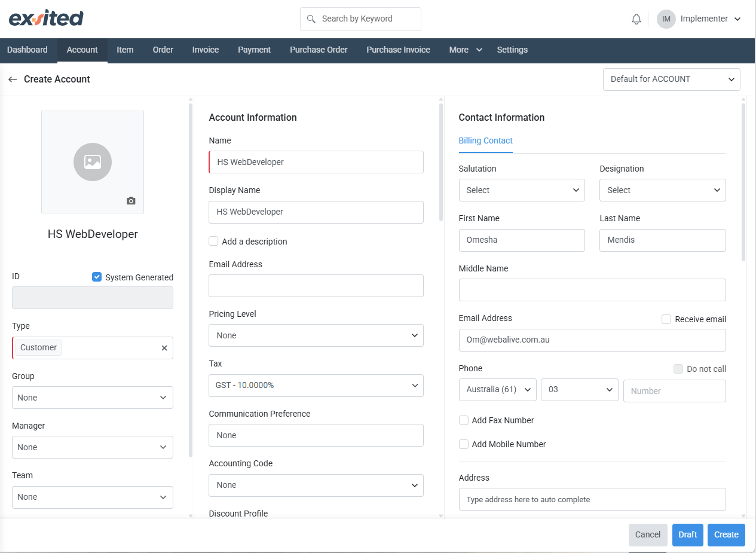Click the billing contact Email Address field
The height and width of the screenshot is (553, 756).
[x=592, y=340]
